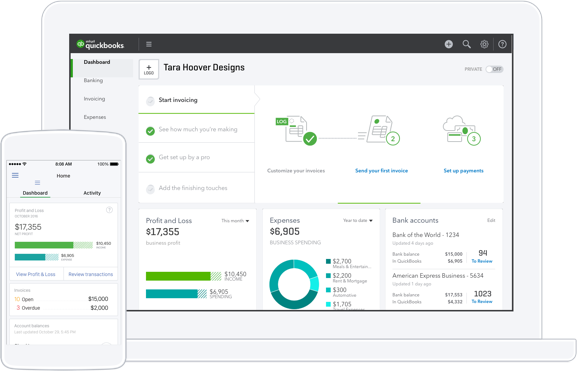
Task: Toggle the PRIVATE mode switch
Action: (494, 69)
